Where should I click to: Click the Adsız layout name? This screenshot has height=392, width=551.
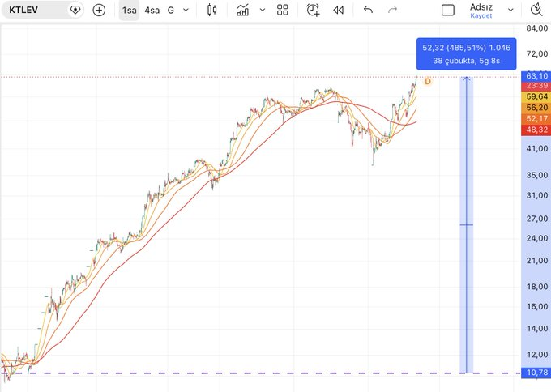tap(481, 6)
